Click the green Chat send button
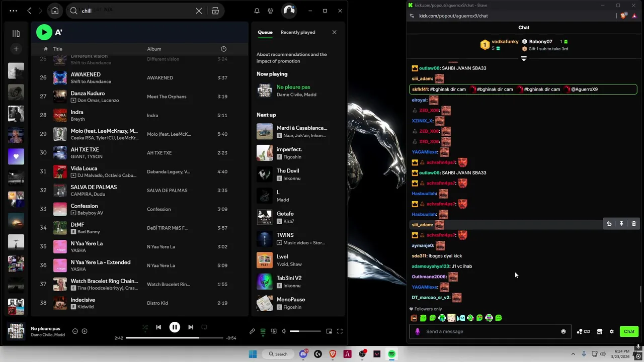The width and height of the screenshot is (644, 362). point(629,332)
